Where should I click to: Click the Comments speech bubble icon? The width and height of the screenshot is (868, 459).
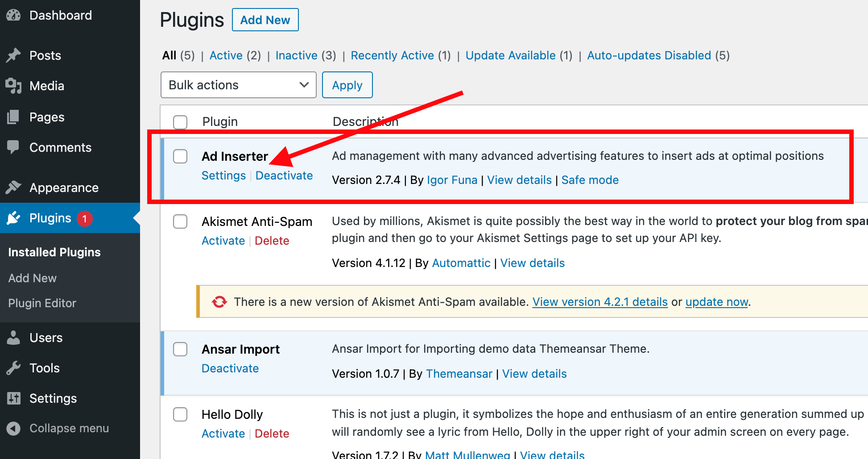13,147
